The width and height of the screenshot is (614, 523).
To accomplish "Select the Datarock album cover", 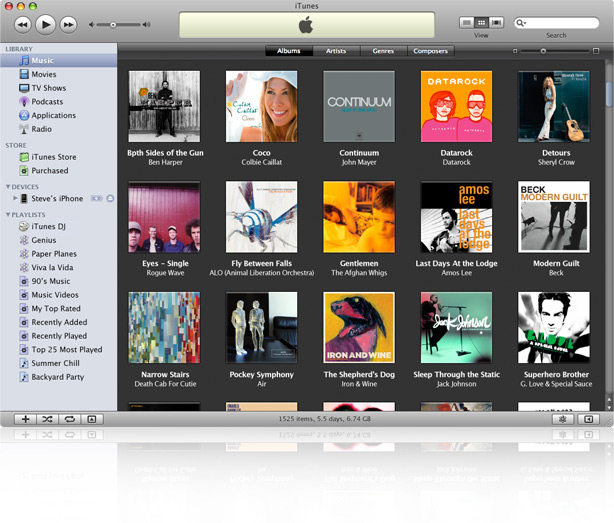I will pyautogui.click(x=457, y=106).
